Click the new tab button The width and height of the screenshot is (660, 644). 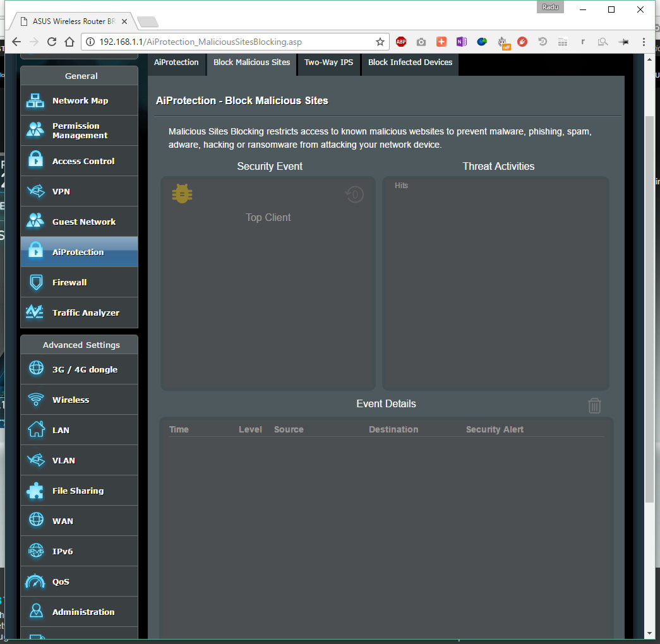point(148,21)
